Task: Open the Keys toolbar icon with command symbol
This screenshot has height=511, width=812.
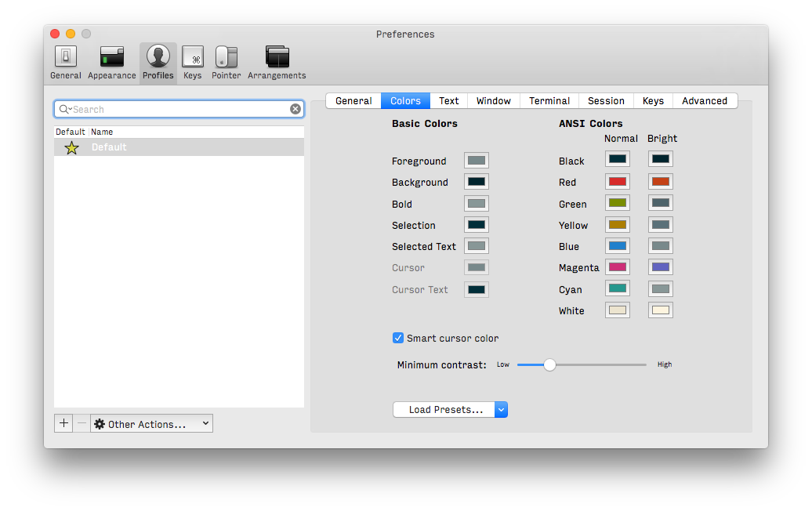Action: pyautogui.click(x=193, y=63)
